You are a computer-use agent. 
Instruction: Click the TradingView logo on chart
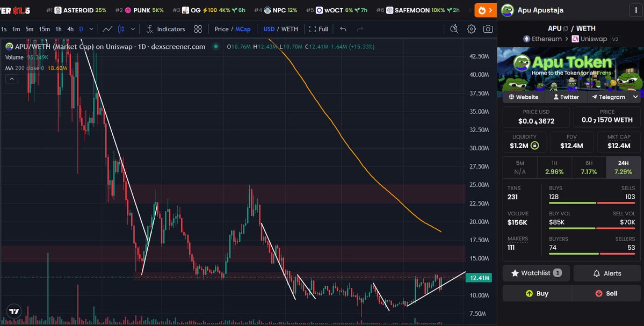click(x=14, y=311)
